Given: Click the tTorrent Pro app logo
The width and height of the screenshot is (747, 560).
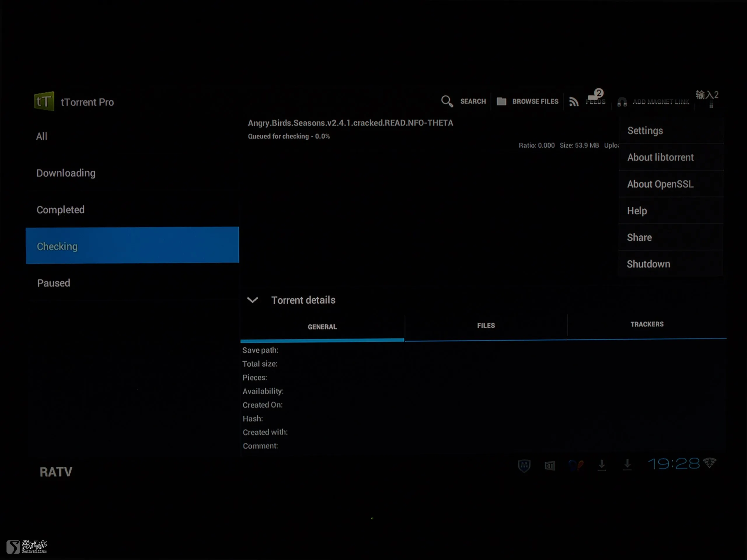Looking at the screenshot, I should click(x=44, y=101).
